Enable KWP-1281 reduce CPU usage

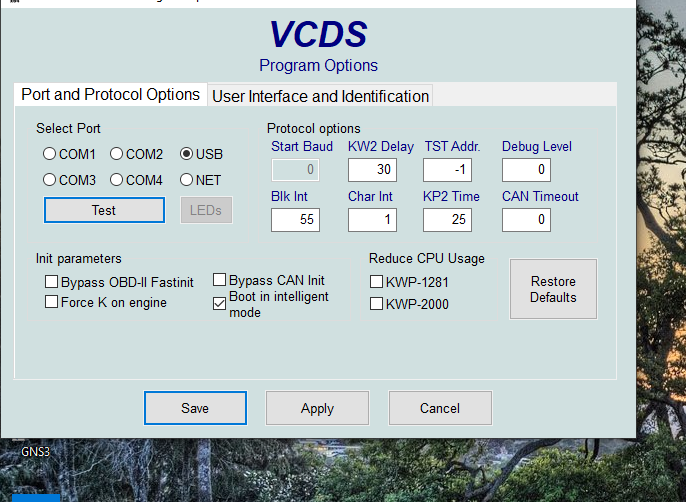[377, 282]
